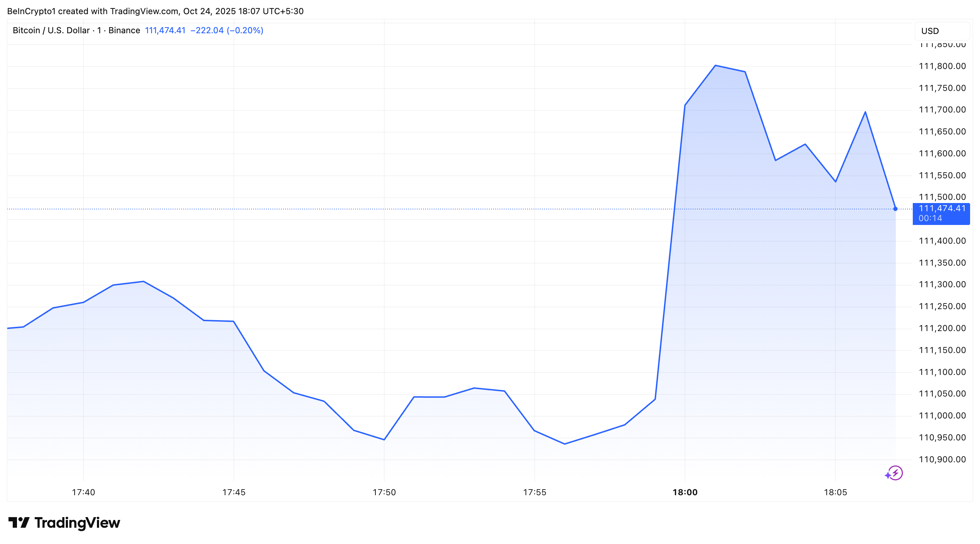Click the 111,474.41 value in the legend
Screen dimensions: 980x544
(165, 30)
